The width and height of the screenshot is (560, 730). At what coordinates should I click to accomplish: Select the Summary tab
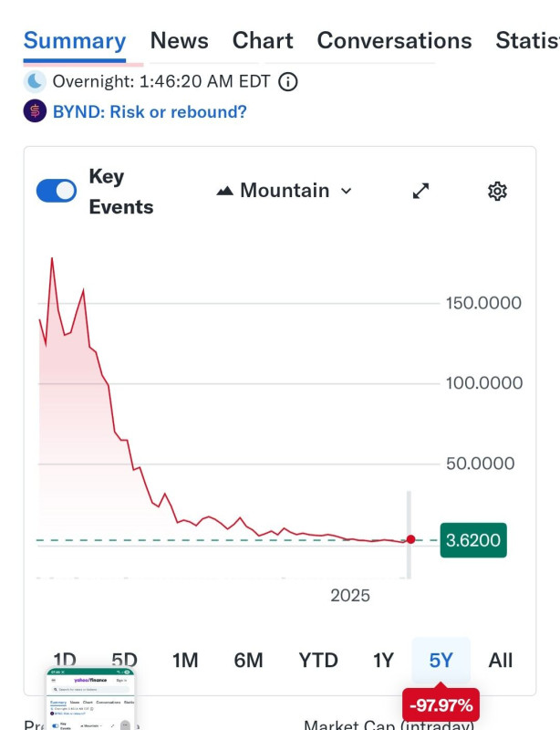pos(75,41)
